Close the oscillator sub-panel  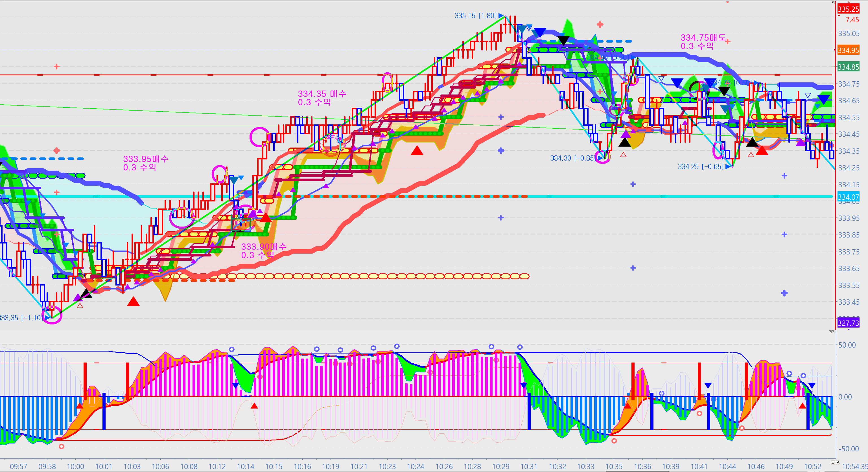click(x=833, y=332)
